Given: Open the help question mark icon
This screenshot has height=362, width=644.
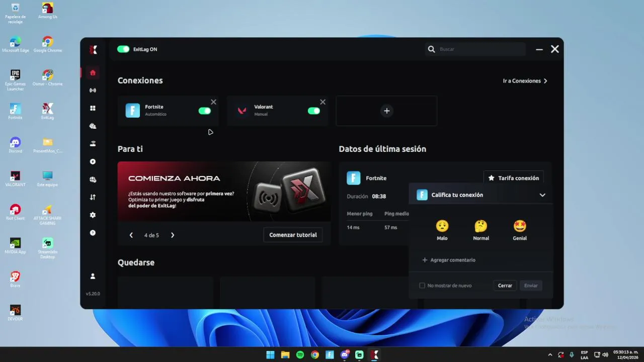Looking at the screenshot, I should click(x=93, y=233).
